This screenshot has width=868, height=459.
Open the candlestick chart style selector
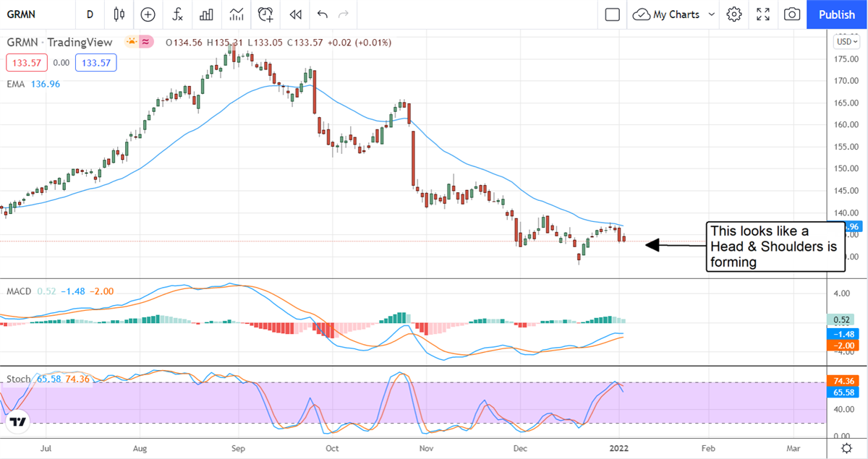pos(119,14)
